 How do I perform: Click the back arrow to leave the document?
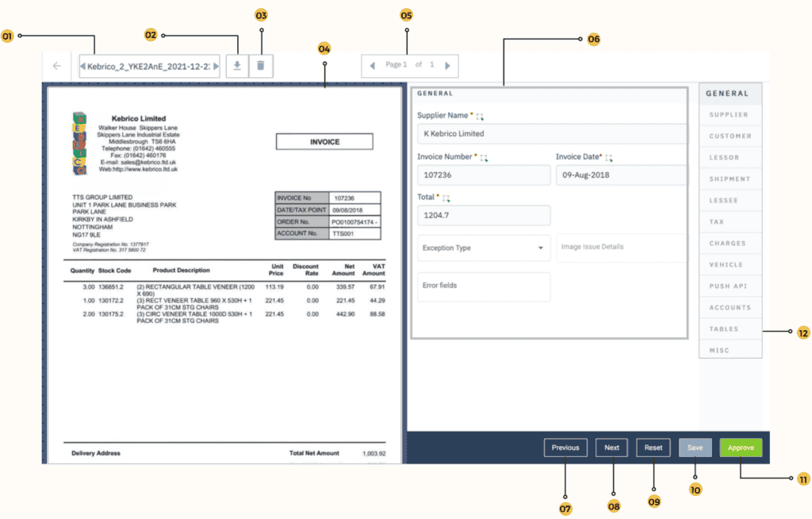tap(56, 66)
